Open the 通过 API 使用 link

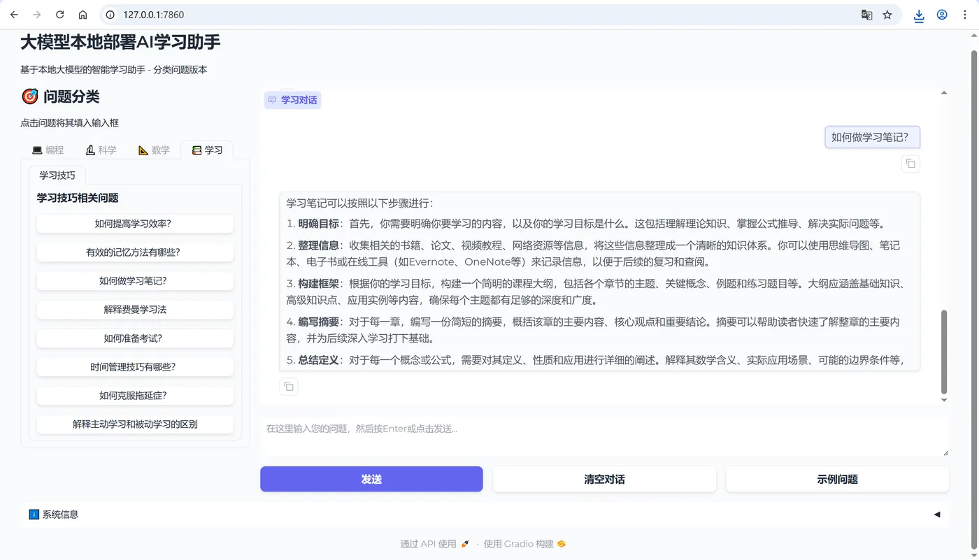(x=434, y=543)
